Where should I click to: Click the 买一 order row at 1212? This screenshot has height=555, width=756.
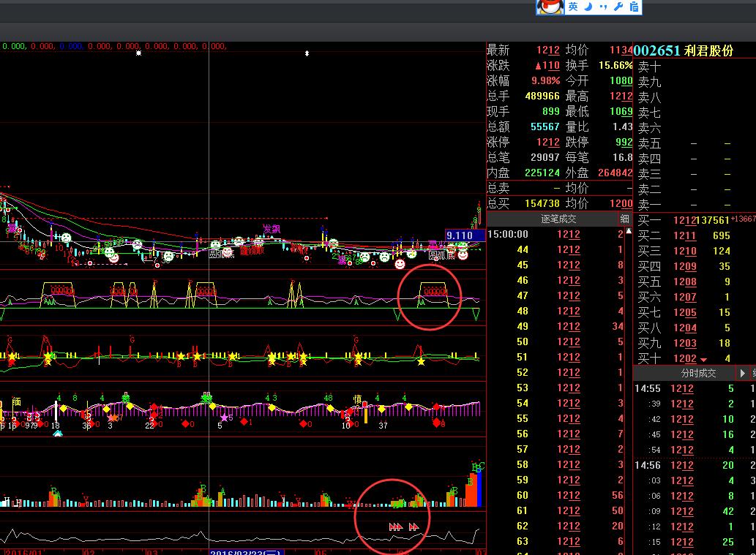(695, 220)
